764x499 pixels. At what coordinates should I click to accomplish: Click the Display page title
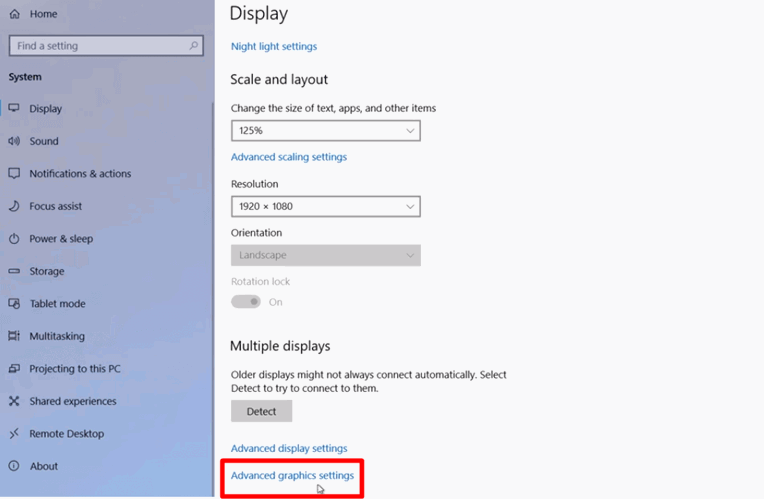[x=259, y=14]
